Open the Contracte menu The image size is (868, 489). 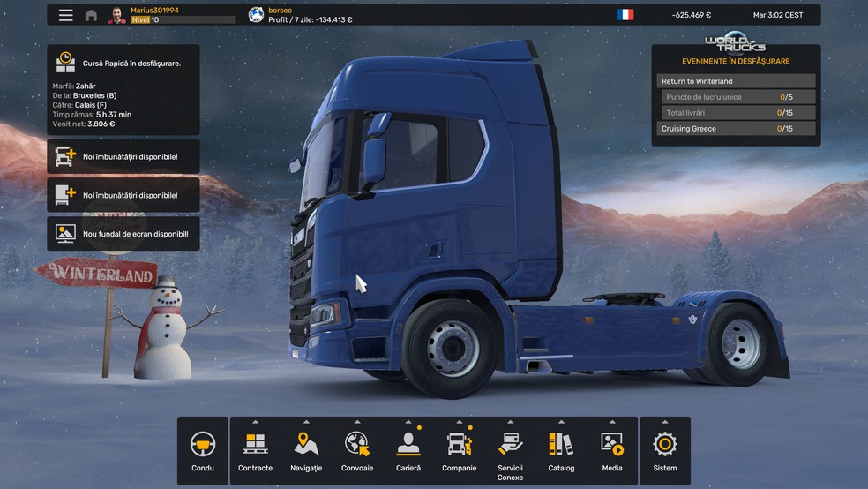(x=255, y=445)
